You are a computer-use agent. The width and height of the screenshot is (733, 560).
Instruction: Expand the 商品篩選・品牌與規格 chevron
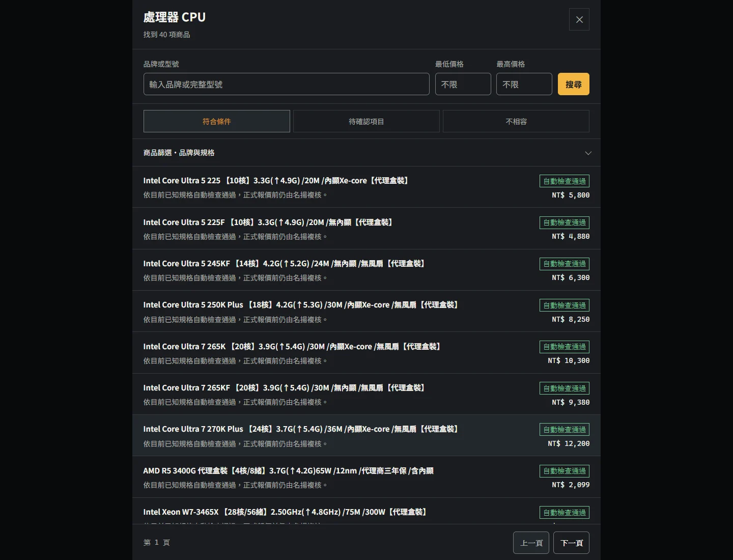(x=588, y=153)
